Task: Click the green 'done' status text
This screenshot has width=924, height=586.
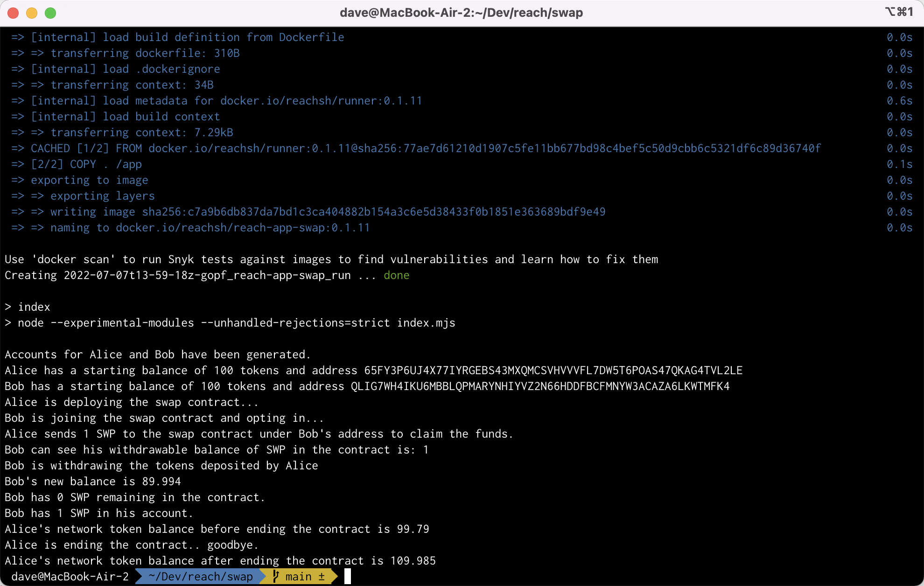Action: (396, 275)
